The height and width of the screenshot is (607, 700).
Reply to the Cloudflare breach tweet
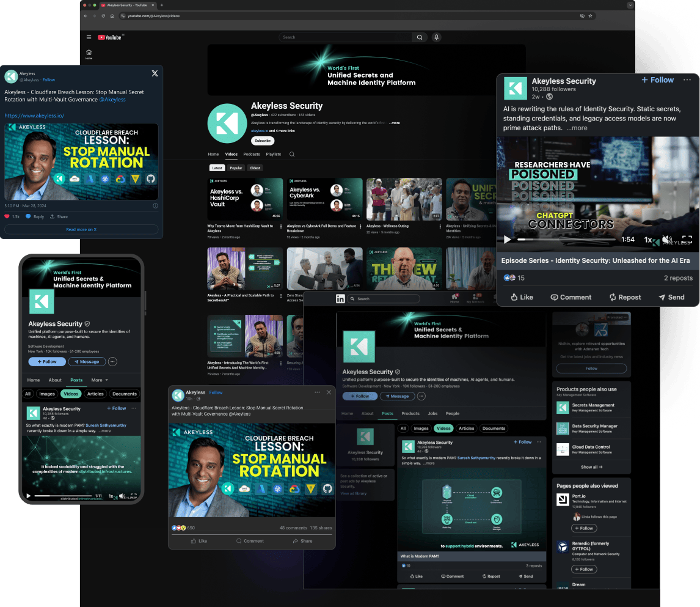[35, 216]
